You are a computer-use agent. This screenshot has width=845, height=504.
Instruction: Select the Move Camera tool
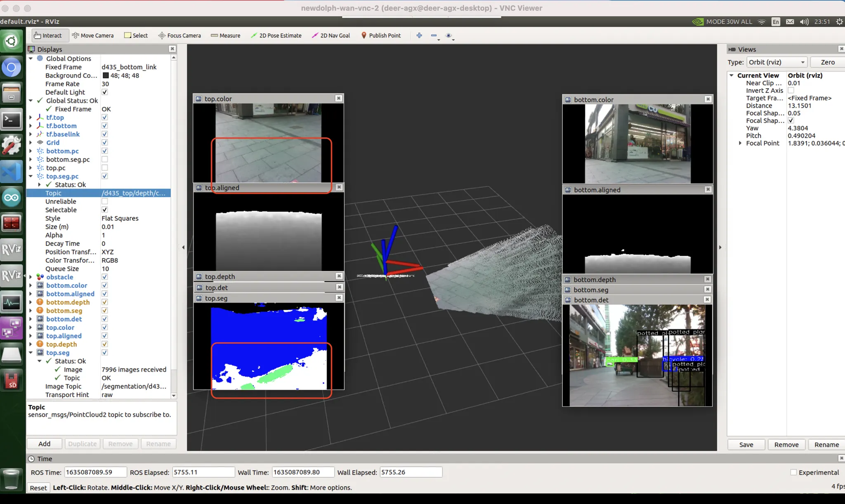pyautogui.click(x=92, y=35)
